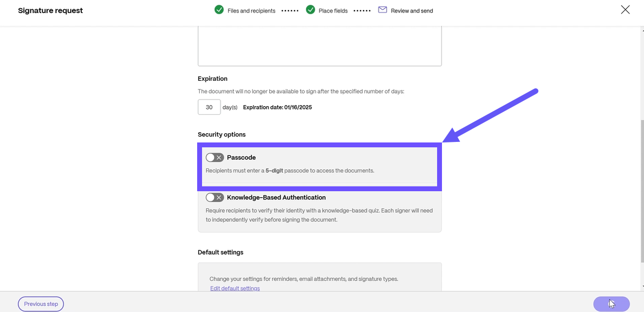Turn on Knowledge-Based Authentication toggle

tap(214, 198)
